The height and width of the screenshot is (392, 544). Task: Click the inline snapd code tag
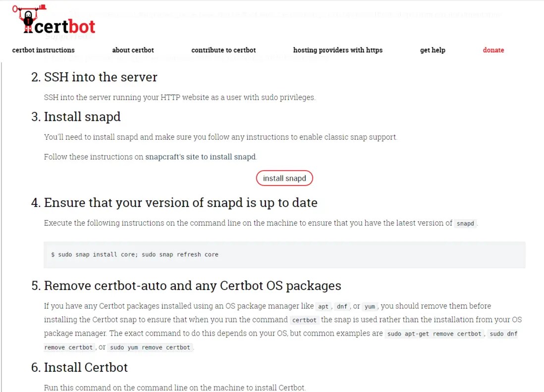tap(465, 224)
